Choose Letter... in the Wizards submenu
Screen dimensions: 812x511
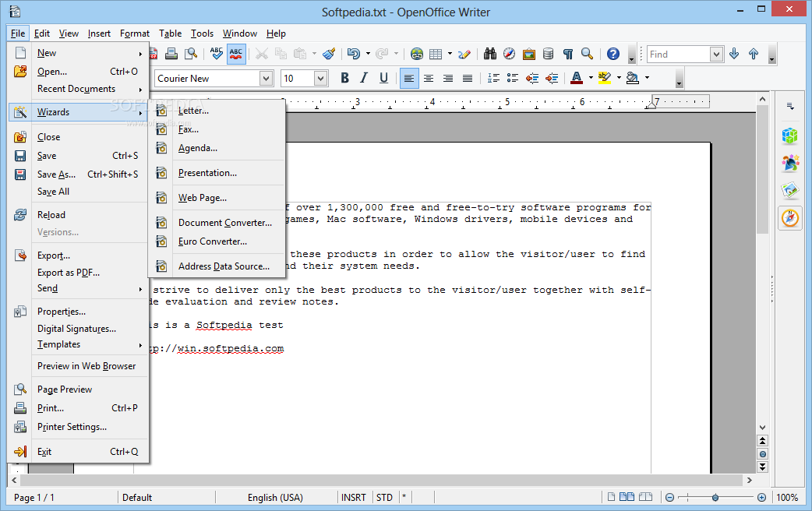(x=217, y=111)
